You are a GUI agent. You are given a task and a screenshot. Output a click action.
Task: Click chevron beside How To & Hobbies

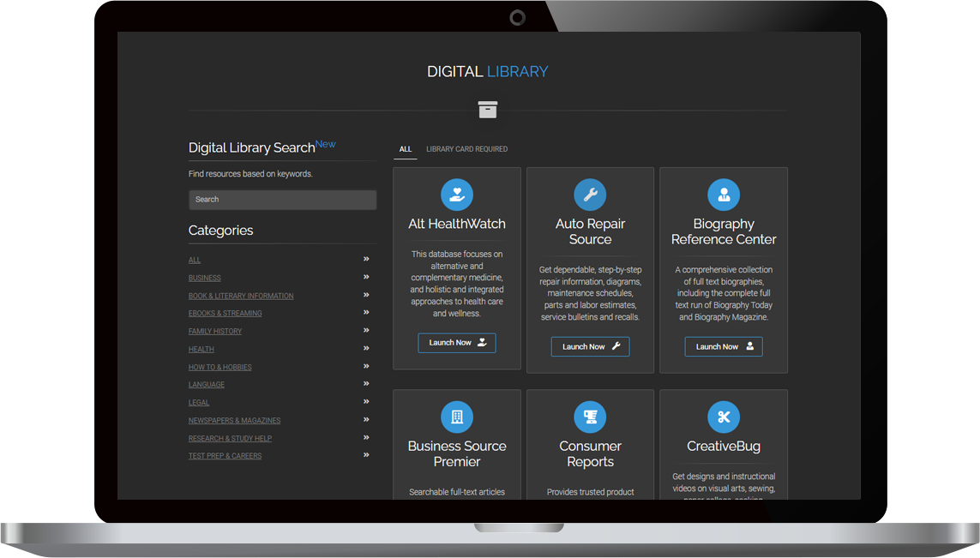366,365
